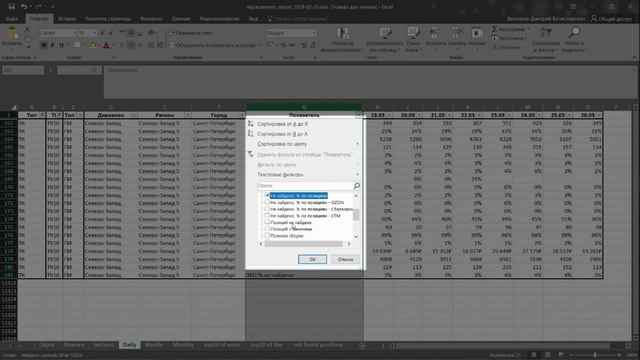
Task: Check the item ending with СТМ
Action: [267, 216]
